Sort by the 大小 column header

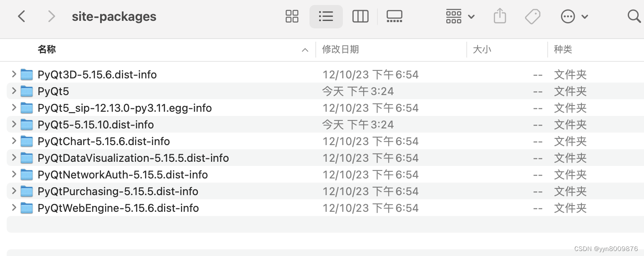482,50
